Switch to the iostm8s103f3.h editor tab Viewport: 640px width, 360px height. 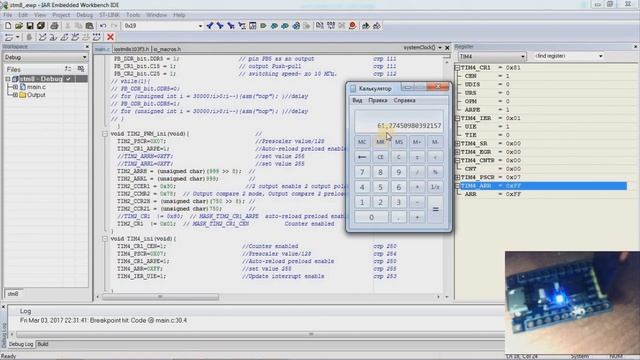coord(131,49)
